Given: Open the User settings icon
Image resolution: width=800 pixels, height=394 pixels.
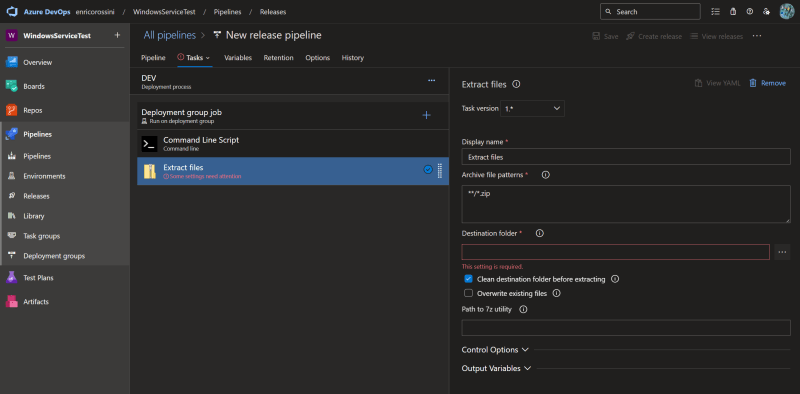Looking at the screenshot, I should pos(766,12).
